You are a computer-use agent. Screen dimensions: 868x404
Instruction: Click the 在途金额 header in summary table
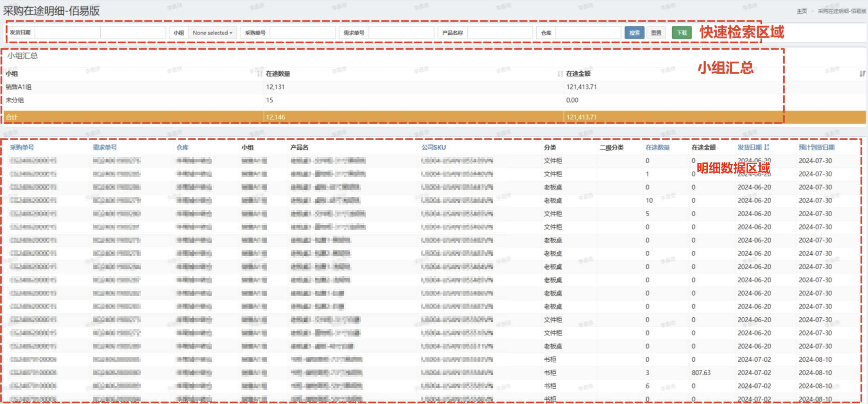578,74
